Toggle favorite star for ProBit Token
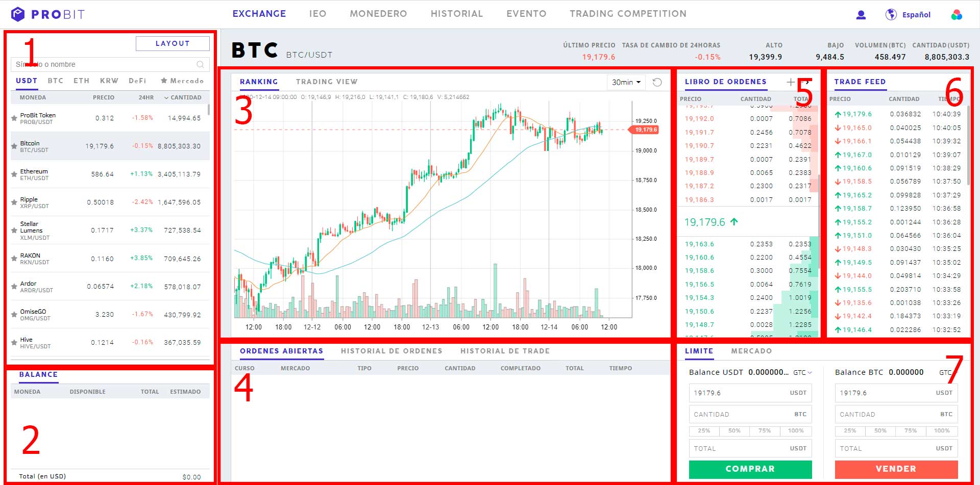This screenshot has height=485, width=980. 14,118
